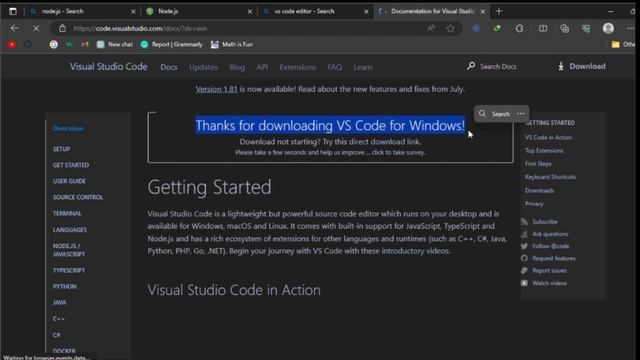
Task: Open the Version 1.81 link
Action: [x=216, y=89]
